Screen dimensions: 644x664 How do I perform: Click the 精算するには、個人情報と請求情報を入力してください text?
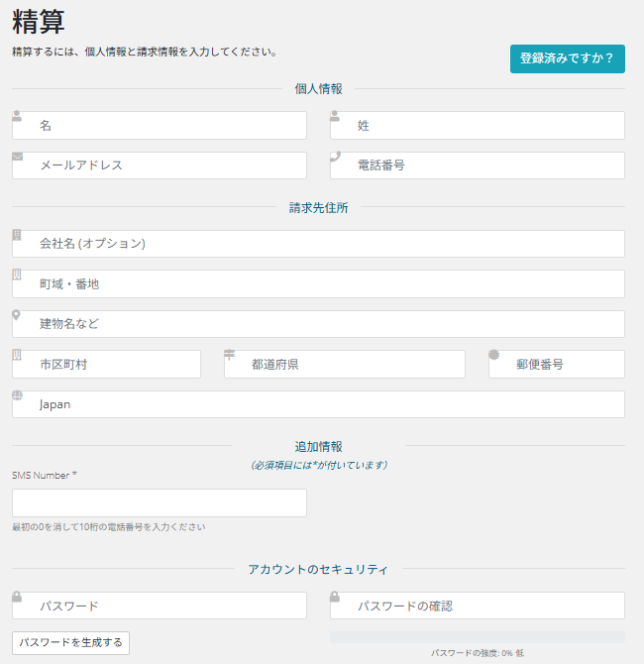(x=145, y=53)
